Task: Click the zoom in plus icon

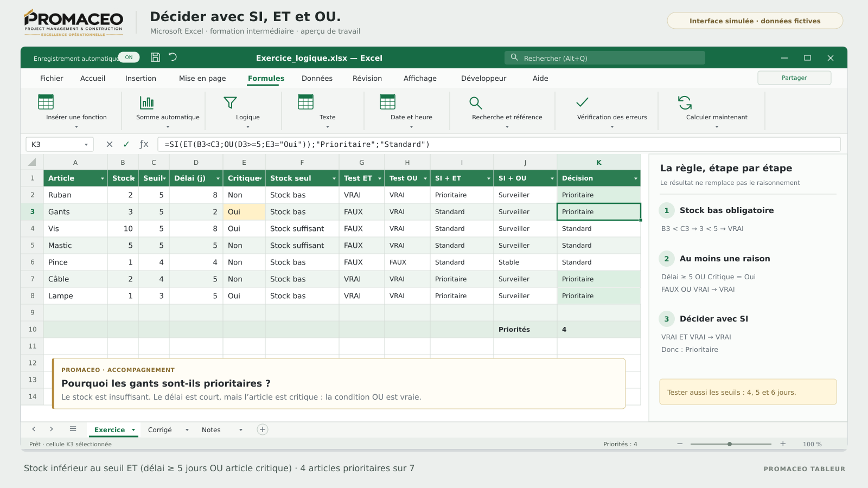Action: 783,444
